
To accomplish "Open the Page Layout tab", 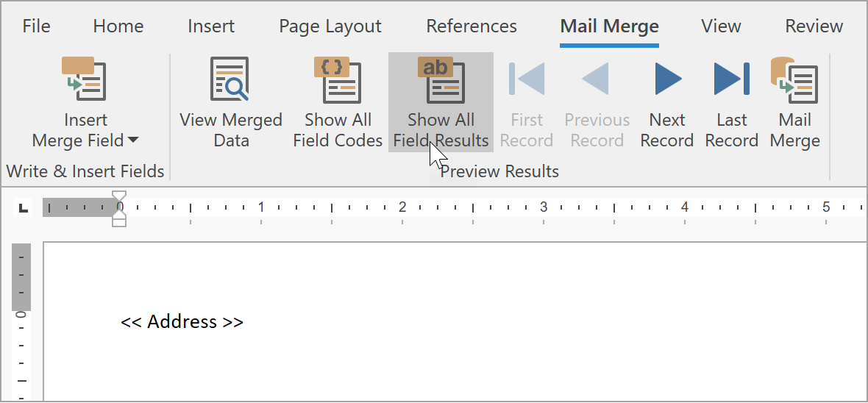I will tap(330, 26).
